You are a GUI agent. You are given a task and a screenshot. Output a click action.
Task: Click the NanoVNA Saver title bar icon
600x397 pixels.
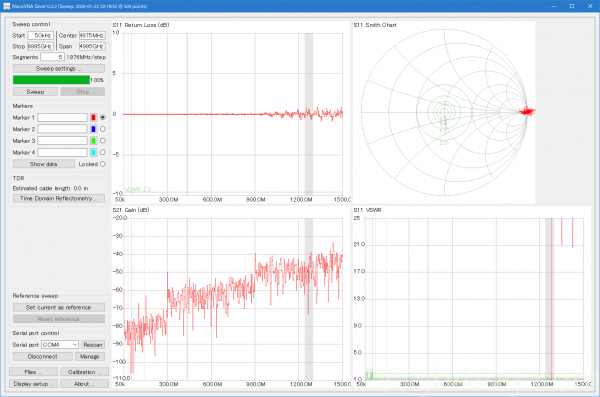click(x=7, y=6)
